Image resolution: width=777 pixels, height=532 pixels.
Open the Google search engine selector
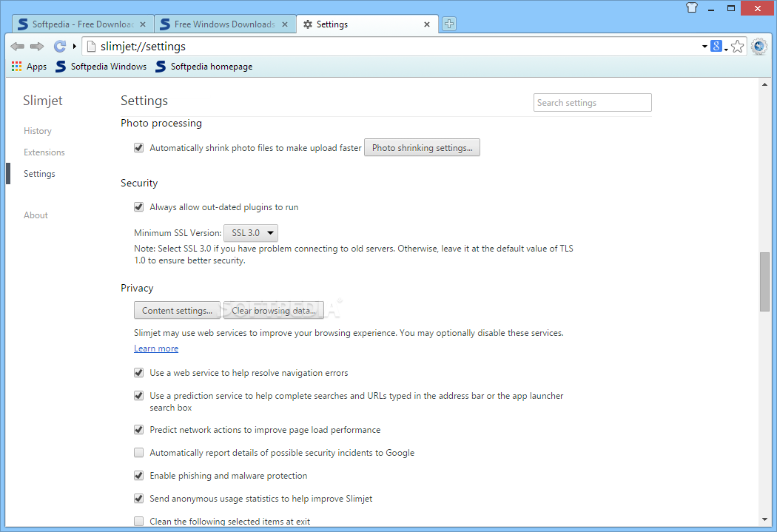(719, 47)
